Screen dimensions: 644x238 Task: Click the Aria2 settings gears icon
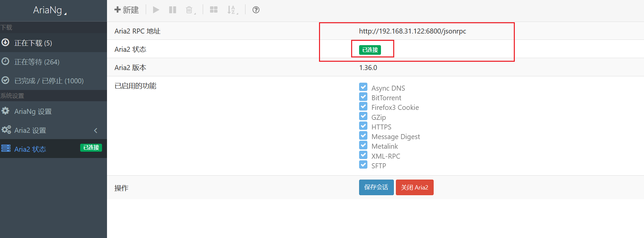(6, 129)
